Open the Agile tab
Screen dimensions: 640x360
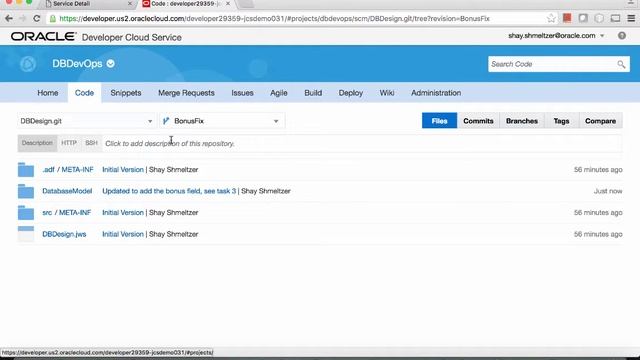(279, 93)
